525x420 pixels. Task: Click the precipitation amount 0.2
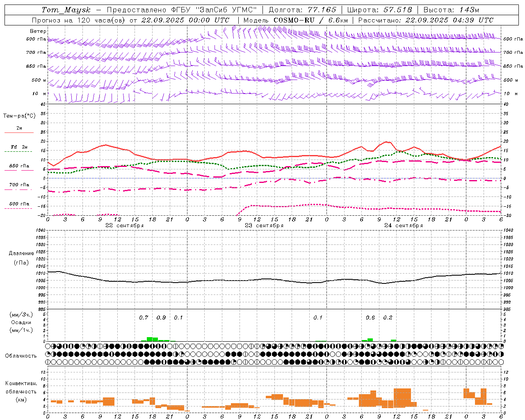pos(388,317)
